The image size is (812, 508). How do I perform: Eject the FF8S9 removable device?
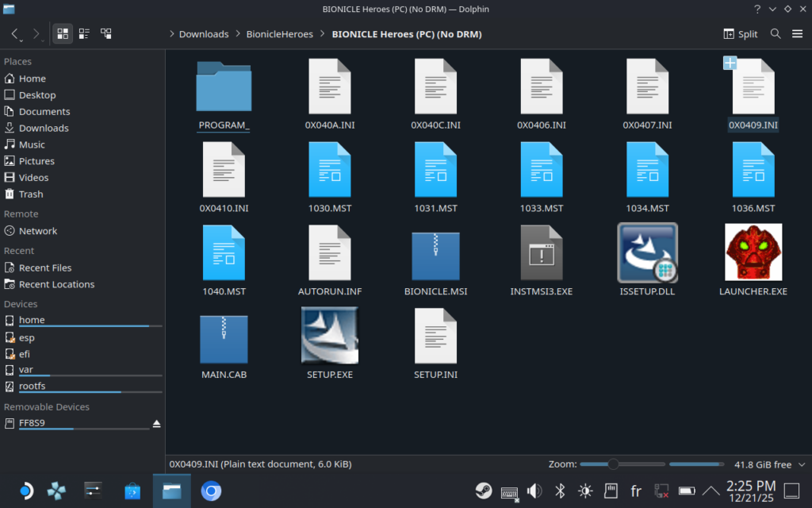pyautogui.click(x=157, y=423)
